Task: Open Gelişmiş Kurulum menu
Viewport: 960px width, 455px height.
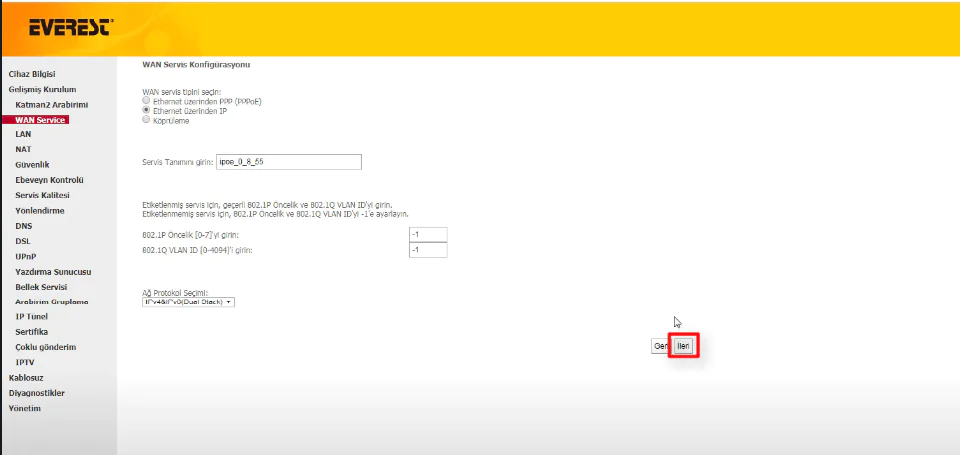Action: point(42,89)
